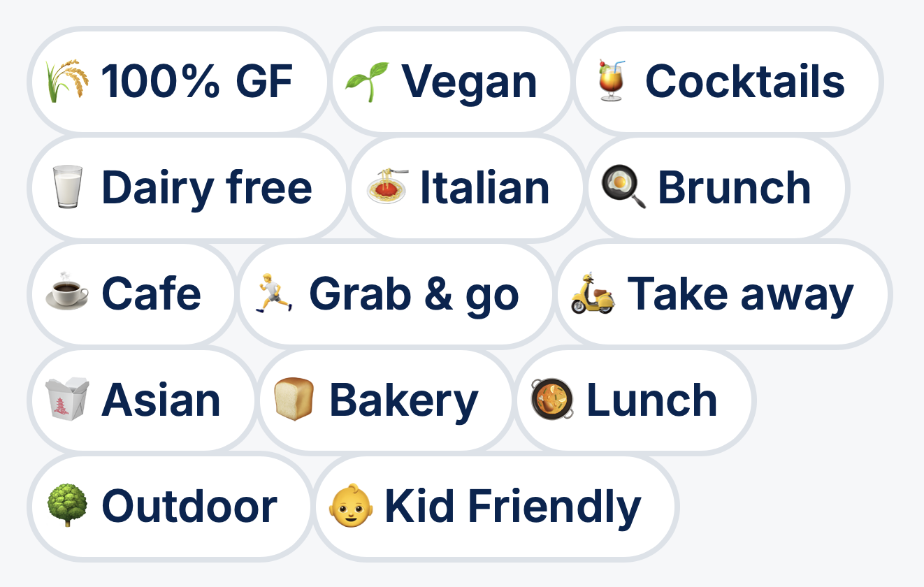Select the Vegan tag text
Screen dimensions: 924x587
point(469,82)
